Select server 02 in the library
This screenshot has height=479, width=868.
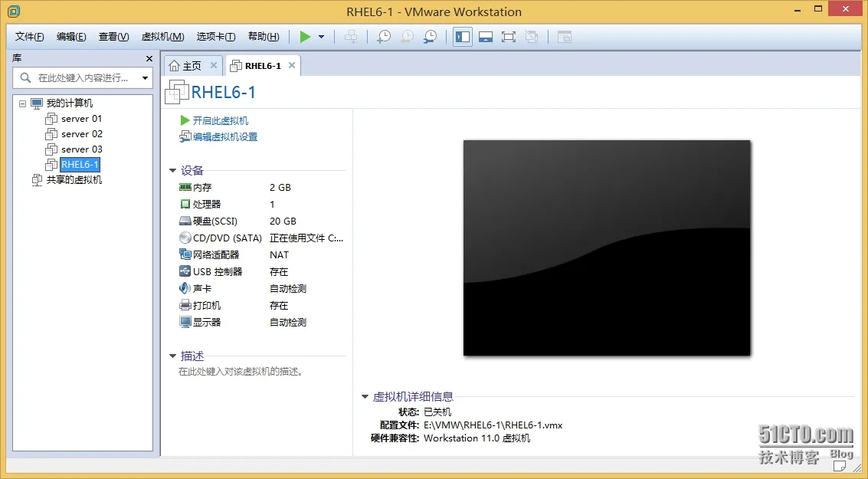click(81, 134)
